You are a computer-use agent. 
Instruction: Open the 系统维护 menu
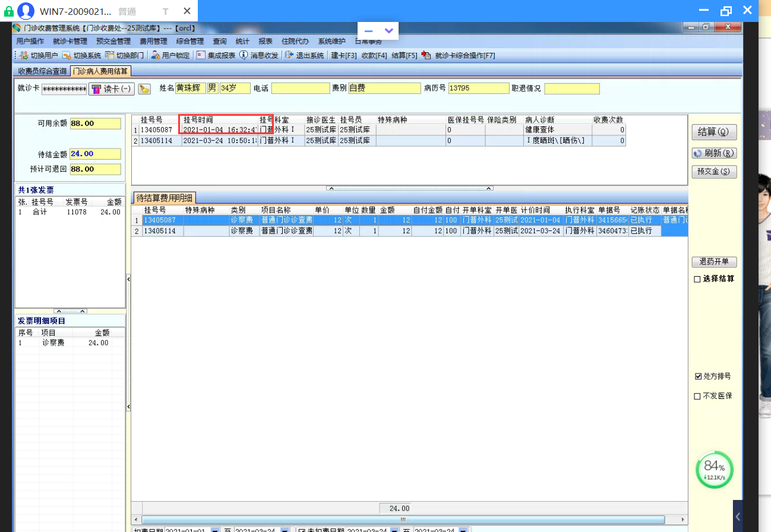[x=332, y=42]
